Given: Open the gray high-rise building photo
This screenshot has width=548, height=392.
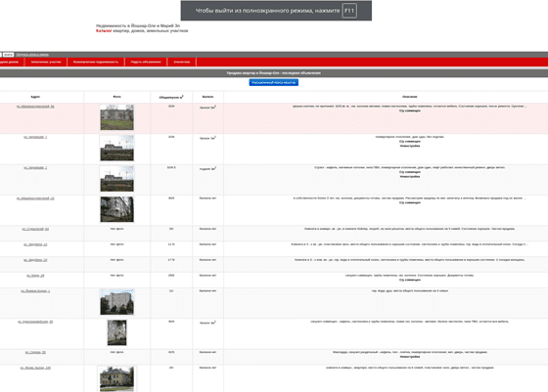Looking at the screenshot, I should (x=117, y=302).
